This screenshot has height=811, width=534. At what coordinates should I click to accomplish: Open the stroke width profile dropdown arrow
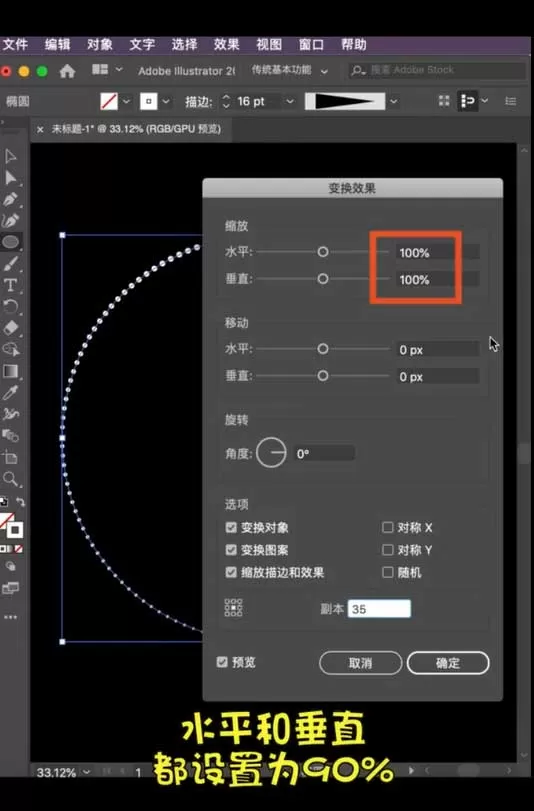tap(394, 101)
